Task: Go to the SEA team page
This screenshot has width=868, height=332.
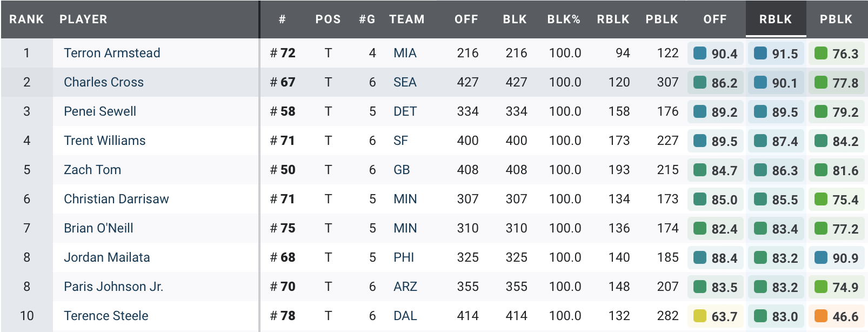Action: pyautogui.click(x=405, y=82)
